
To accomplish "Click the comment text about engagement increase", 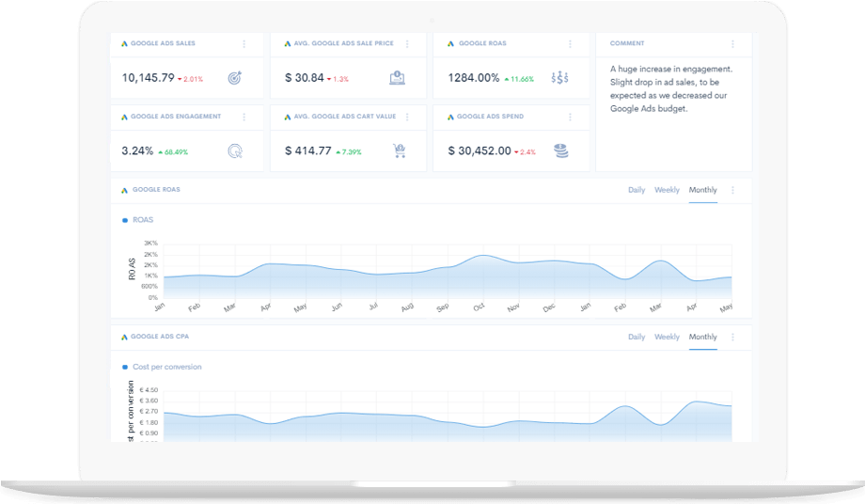I will 671,88.
